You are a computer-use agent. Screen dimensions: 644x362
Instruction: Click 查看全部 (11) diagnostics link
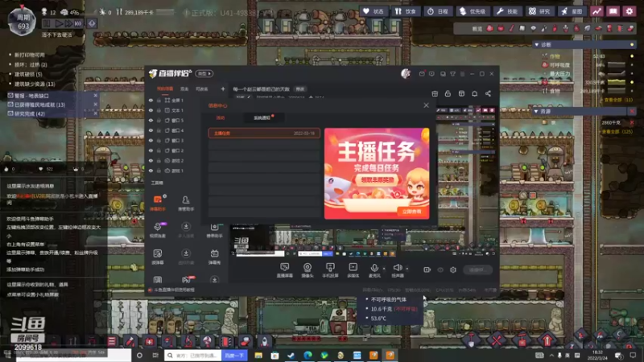click(618, 100)
